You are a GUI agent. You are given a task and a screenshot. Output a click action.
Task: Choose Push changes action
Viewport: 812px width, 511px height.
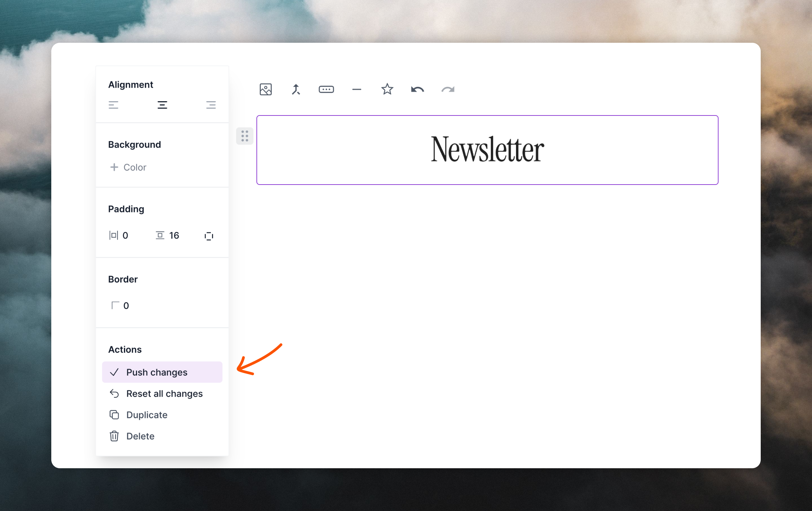pos(162,372)
